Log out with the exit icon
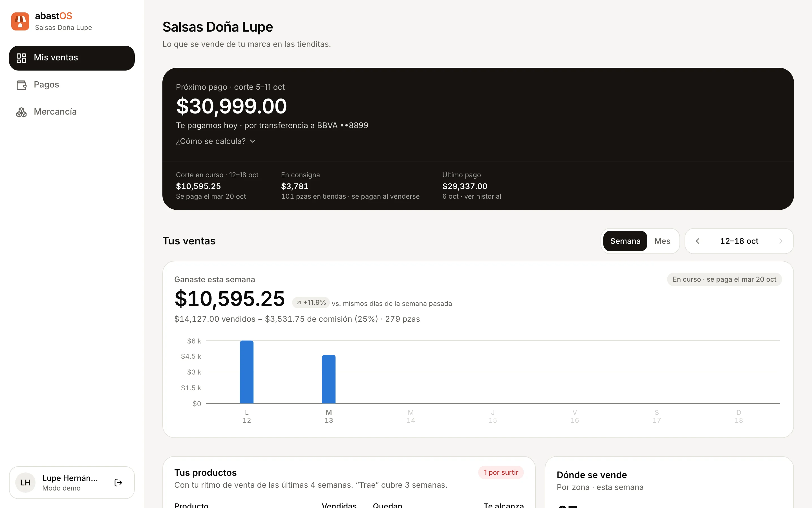Screen dimensions: 812x508 (x=118, y=483)
